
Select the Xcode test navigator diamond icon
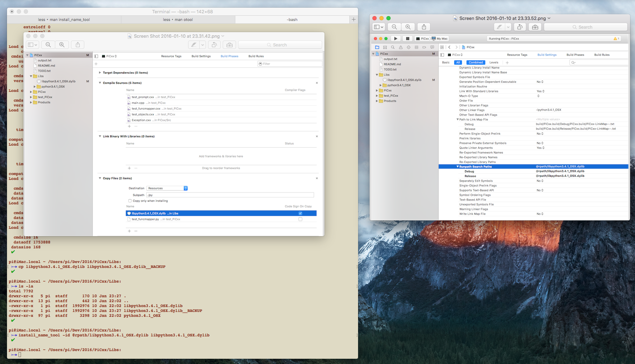click(x=408, y=47)
